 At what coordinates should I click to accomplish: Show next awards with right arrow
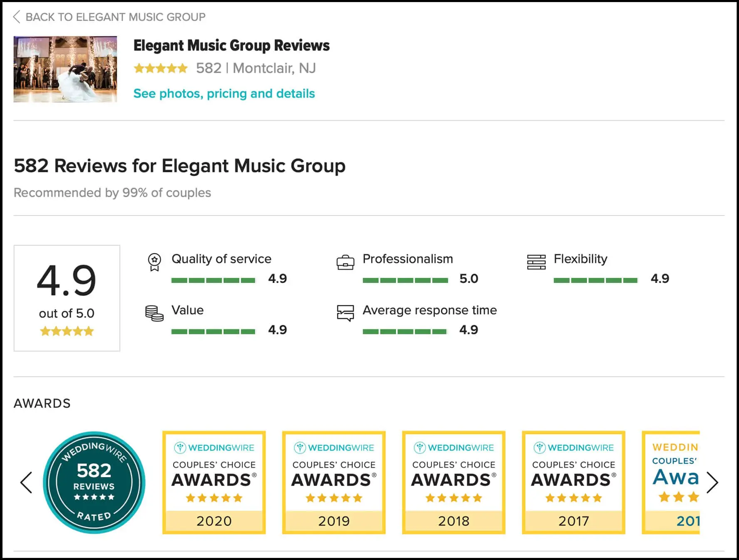712,483
